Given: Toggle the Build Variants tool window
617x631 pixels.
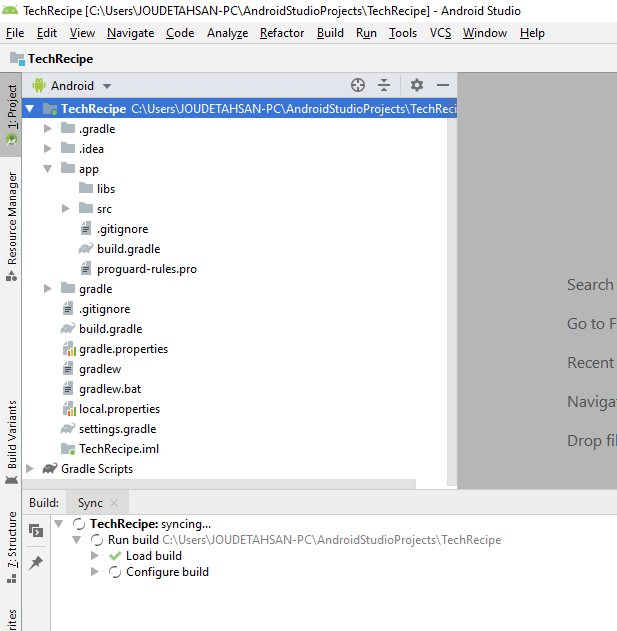Looking at the screenshot, I should pyautogui.click(x=11, y=442).
